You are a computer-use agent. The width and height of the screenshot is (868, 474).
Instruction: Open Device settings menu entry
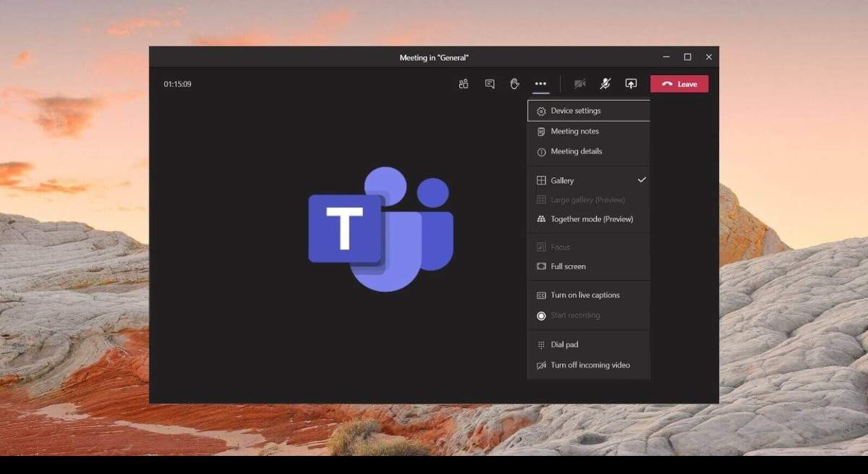tap(589, 111)
